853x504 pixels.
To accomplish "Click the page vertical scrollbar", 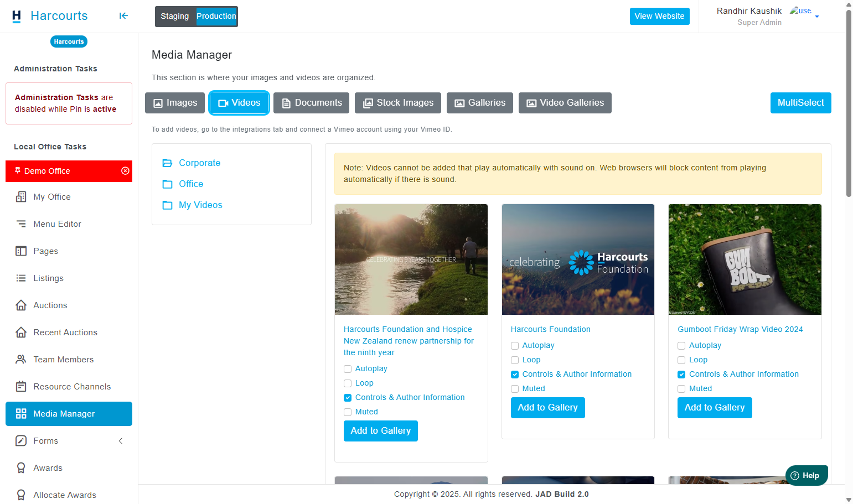I will pos(849,103).
